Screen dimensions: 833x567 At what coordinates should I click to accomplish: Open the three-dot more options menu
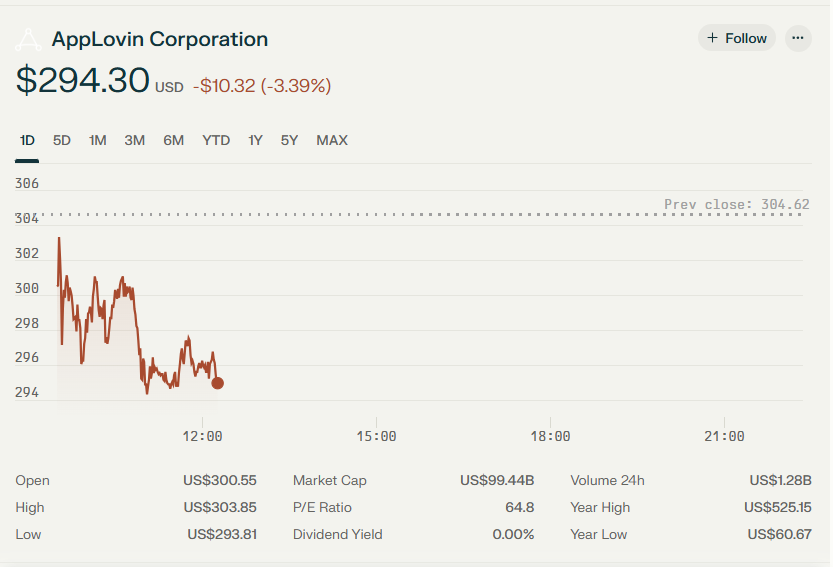pos(797,38)
